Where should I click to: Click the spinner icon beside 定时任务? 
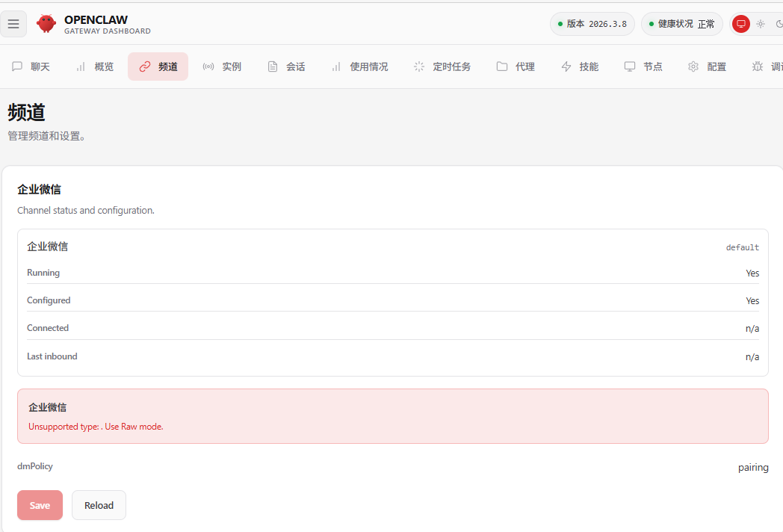tap(419, 66)
